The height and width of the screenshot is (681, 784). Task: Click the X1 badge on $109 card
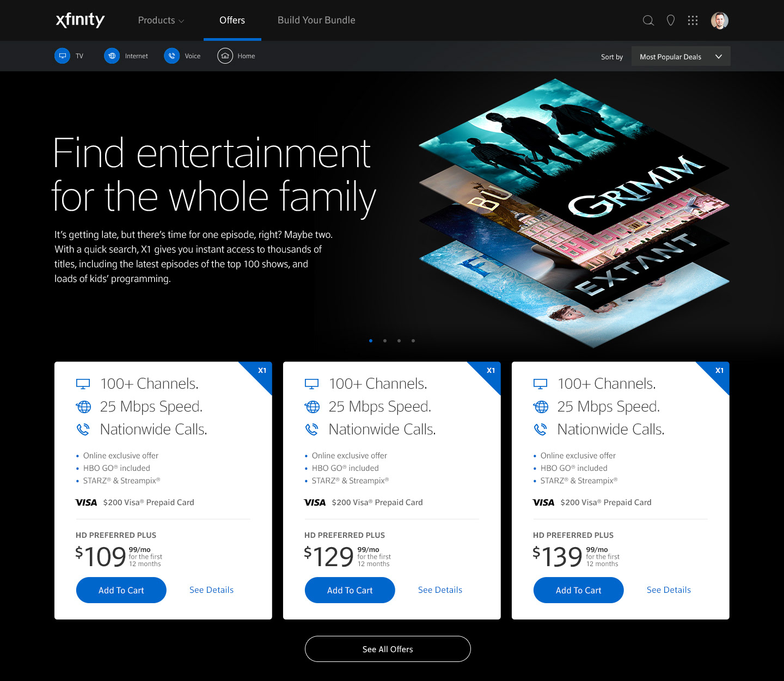[262, 371]
